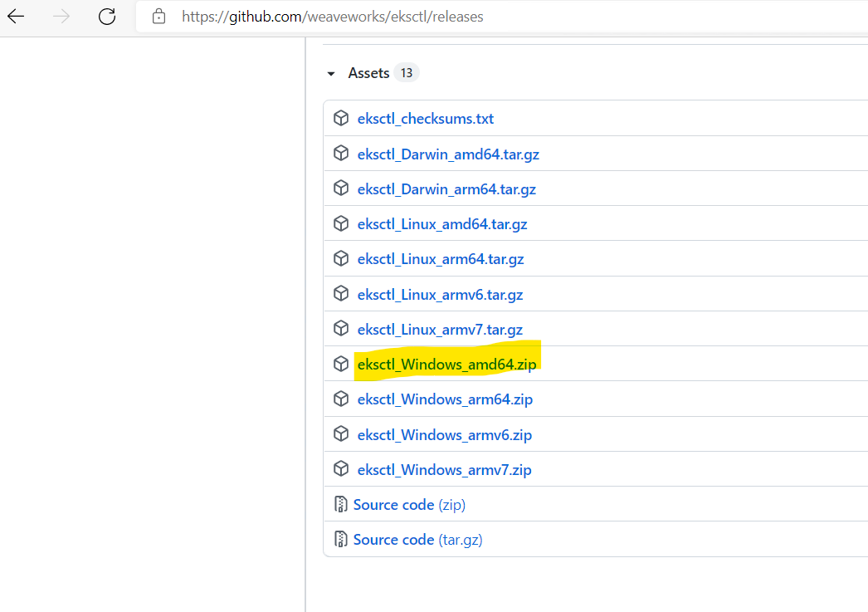This screenshot has width=868, height=612.
Task: Download eksctl_Windows_armv7.zip
Action: [x=445, y=469]
